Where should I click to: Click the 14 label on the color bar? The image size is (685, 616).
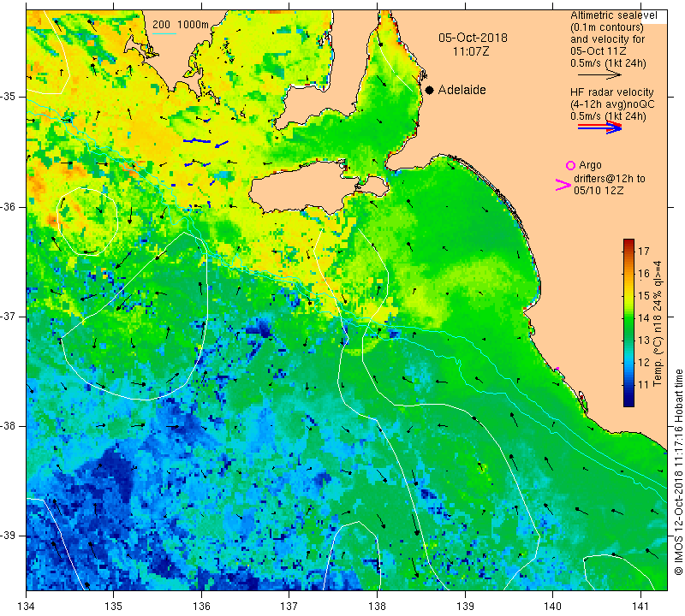(x=644, y=317)
